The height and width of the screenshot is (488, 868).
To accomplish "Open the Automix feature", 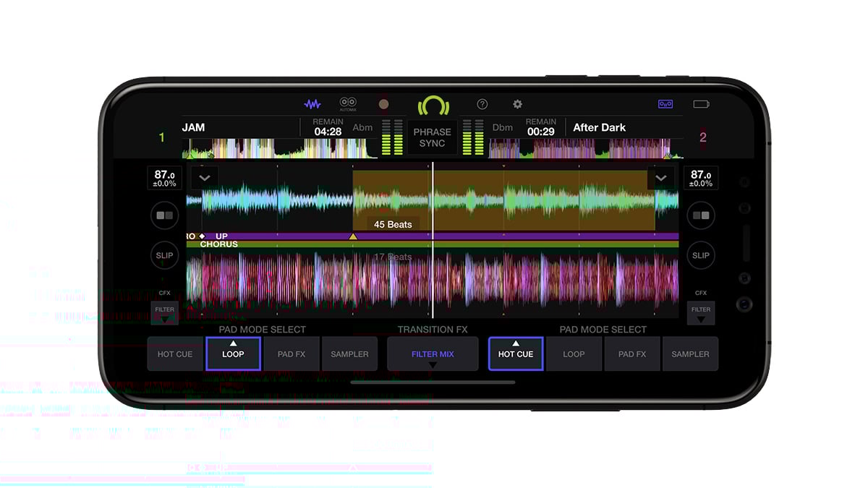I will tap(348, 104).
